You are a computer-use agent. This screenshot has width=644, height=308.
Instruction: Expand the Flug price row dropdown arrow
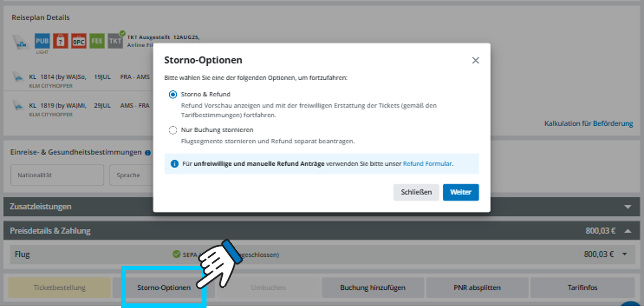point(624,254)
